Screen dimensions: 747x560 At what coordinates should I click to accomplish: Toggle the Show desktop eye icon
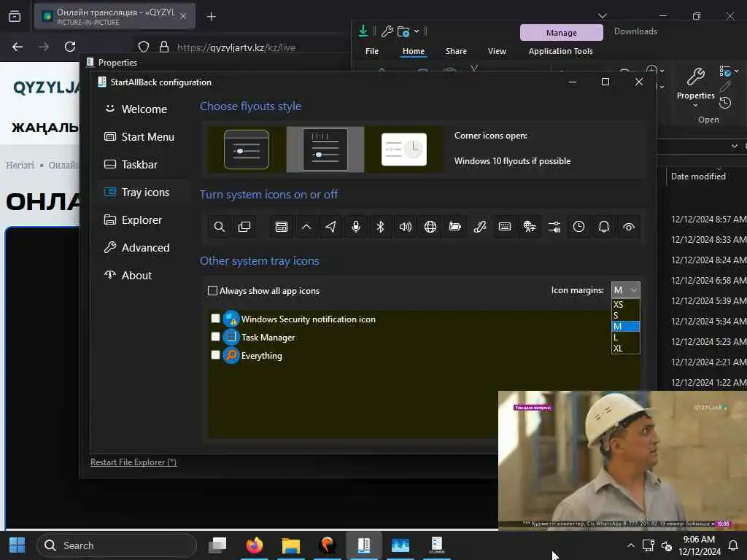pos(629,227)
